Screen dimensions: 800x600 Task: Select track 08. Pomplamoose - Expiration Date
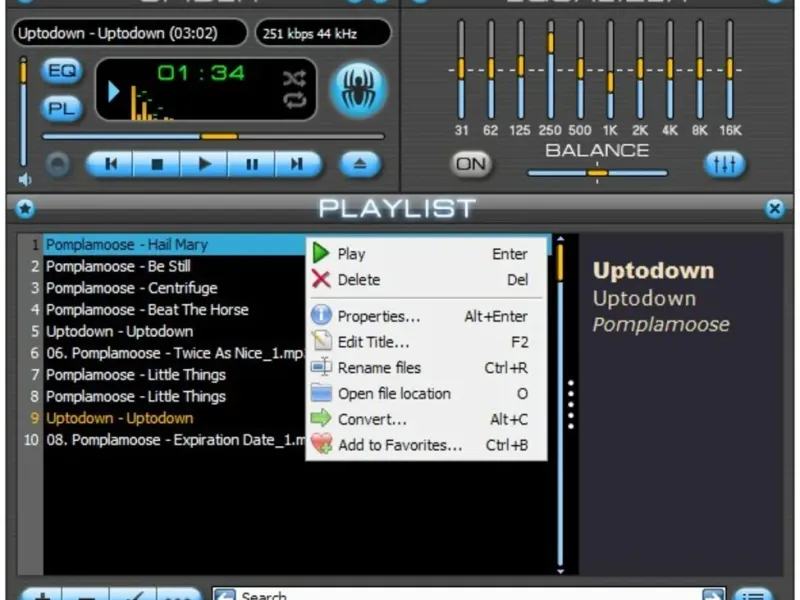coord(174,440)
